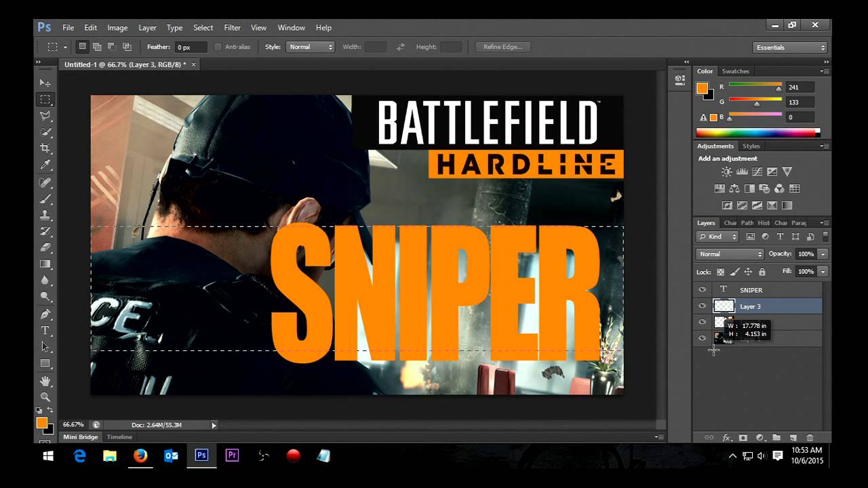Select the Hand tool
The height and width of the screenshot is (488, 868).
pos(45,381)
